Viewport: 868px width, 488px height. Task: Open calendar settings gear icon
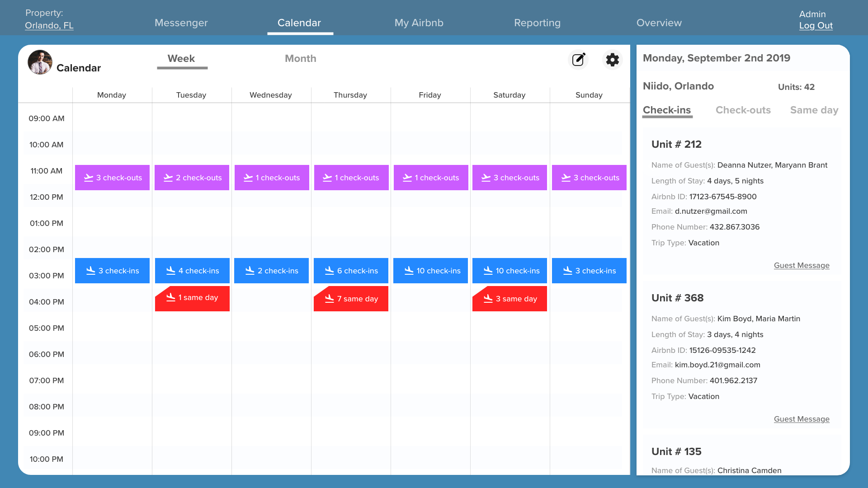click(x=613, y=60)
